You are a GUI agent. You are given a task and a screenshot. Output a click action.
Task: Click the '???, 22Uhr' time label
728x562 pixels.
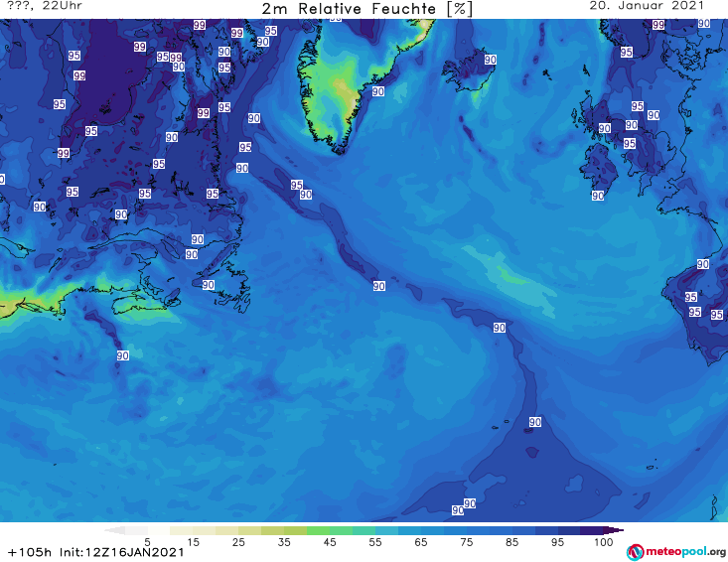pos(45,6)
